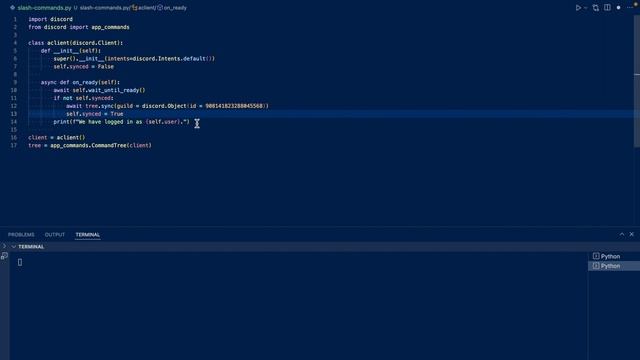The width and height of the screenshot is (640, 360).
Task: Click 'async def on_ready(self):' line
Action: click(80, 82)
